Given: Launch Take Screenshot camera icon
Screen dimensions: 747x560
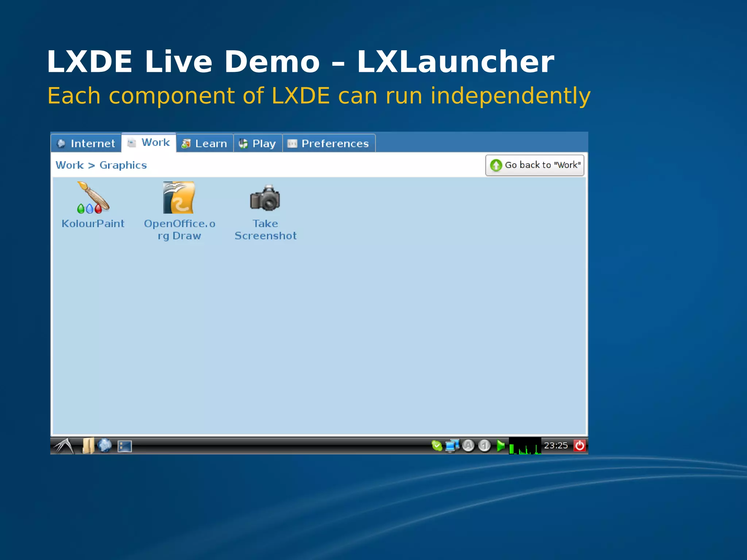Looking at the screenshot, I should (265, 198).
